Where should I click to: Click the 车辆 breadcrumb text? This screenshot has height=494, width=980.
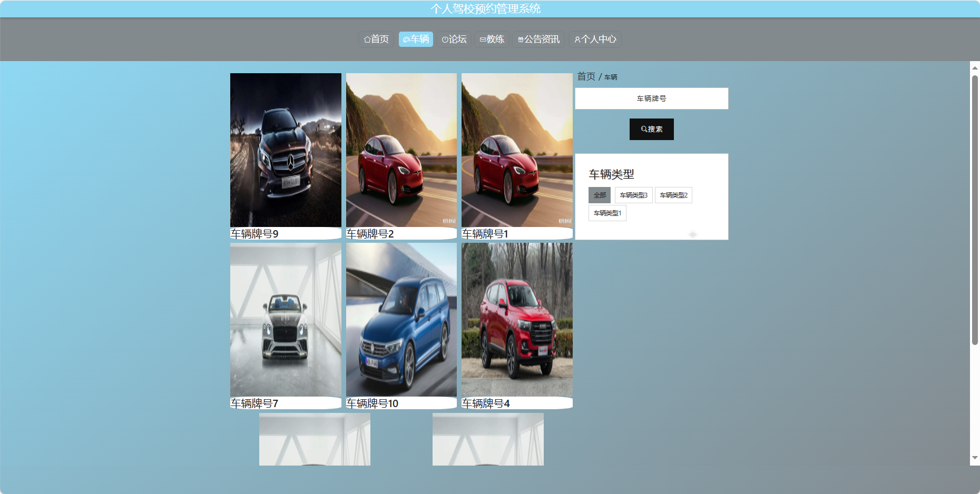(611, 77)
